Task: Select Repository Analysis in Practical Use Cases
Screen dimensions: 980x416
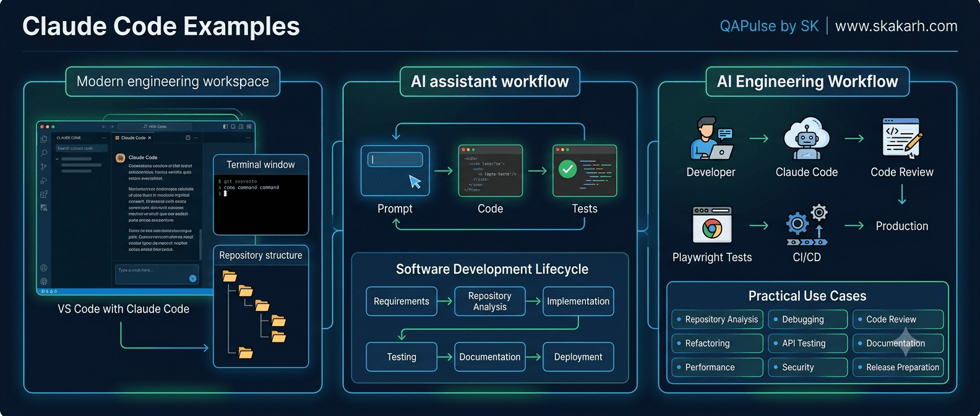Action: (x=718, y=319)
